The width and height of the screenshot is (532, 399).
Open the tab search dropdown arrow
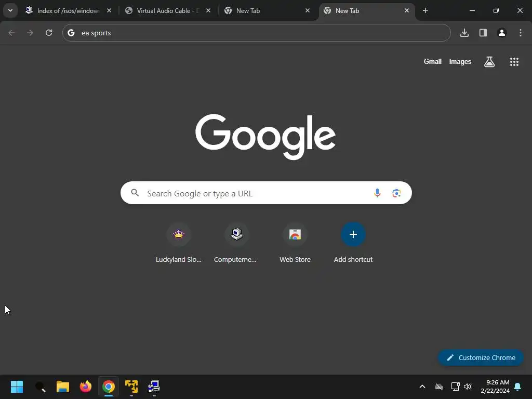click(10, 10)
